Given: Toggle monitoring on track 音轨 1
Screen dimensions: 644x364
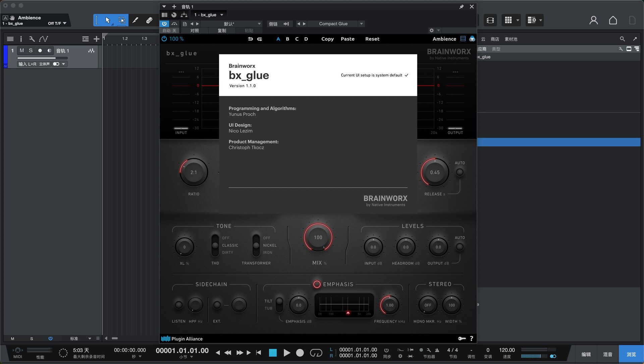Looking at the screenshot, I should pos(49,50).
